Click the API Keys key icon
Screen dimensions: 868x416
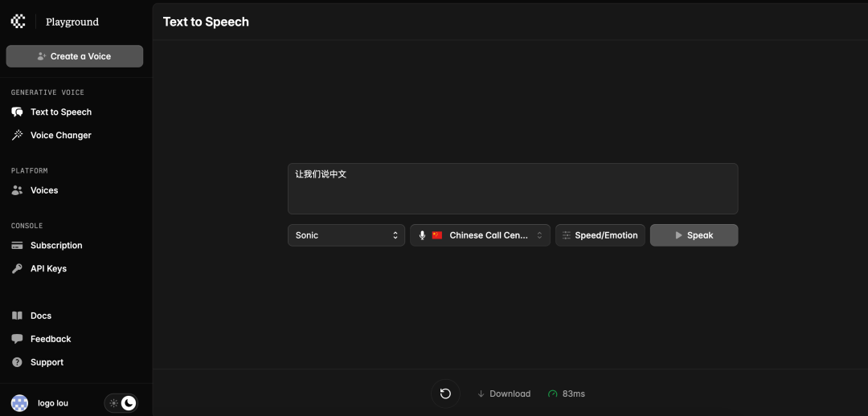point(17,269)
